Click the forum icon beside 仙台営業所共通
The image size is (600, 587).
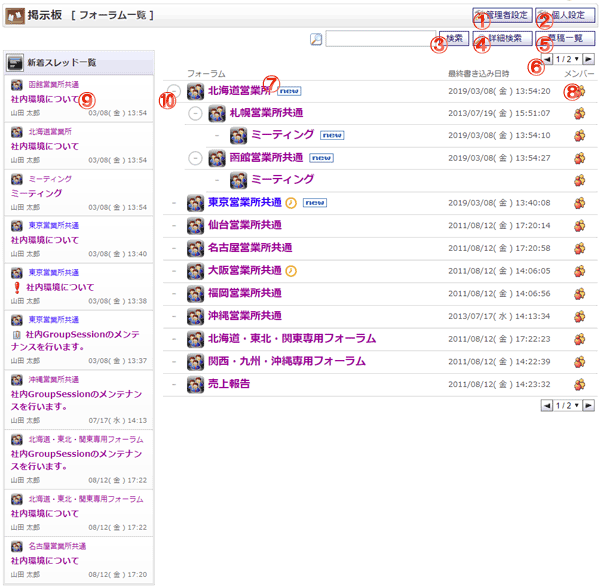click(x=195, y=226)
